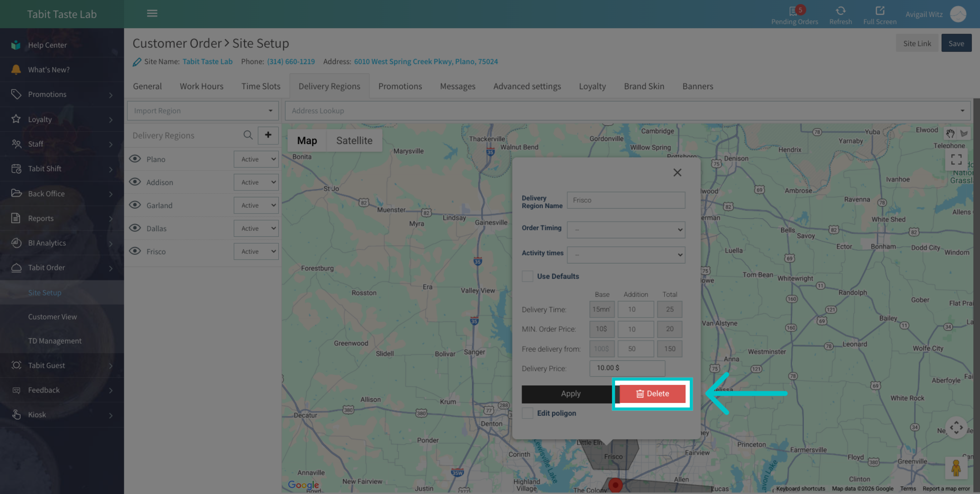Screen dimensions: 980x494
Task: Click the search magnifier in Delivery Regions
Action: 248,135
